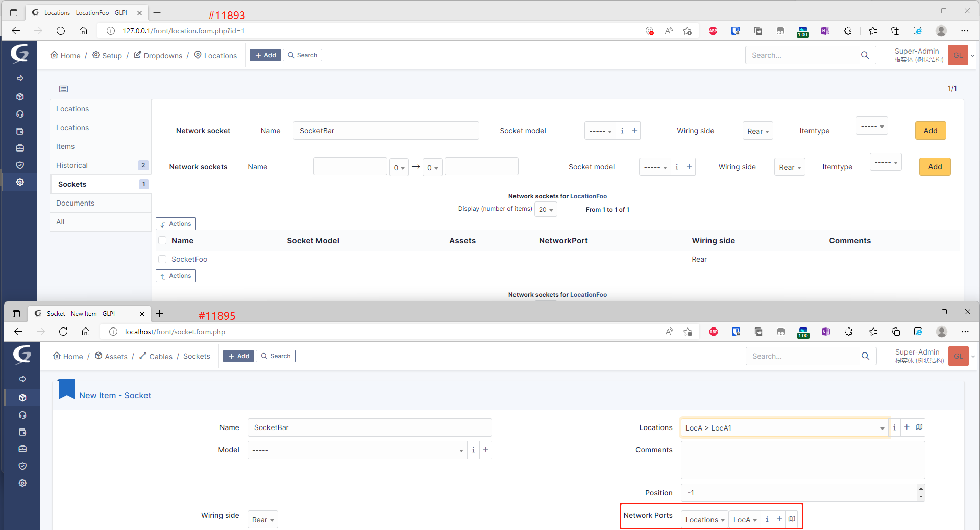The width and height of the screenshot is (980, 530).
Task: Select the All tab
Action: [101, 222]
